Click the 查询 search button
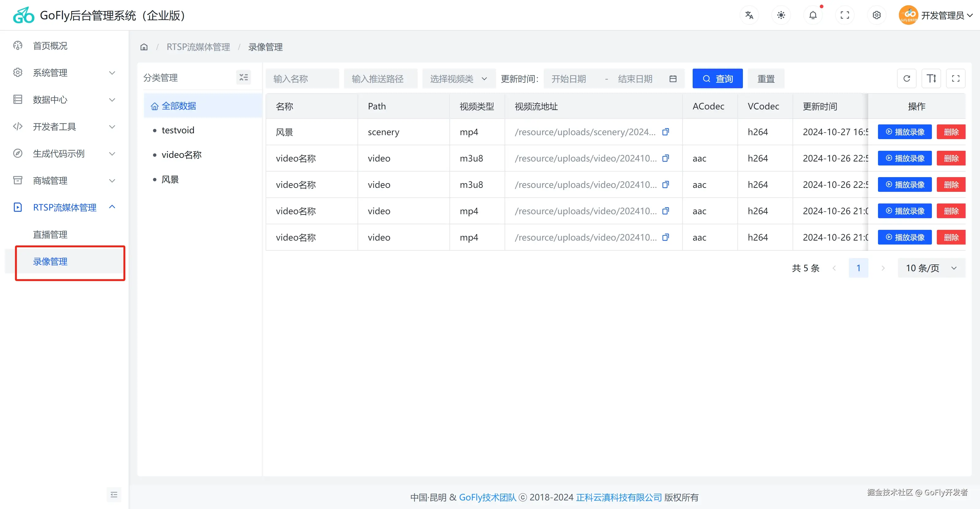The height and width of the screenshot is (509, 980). [717, 79]
